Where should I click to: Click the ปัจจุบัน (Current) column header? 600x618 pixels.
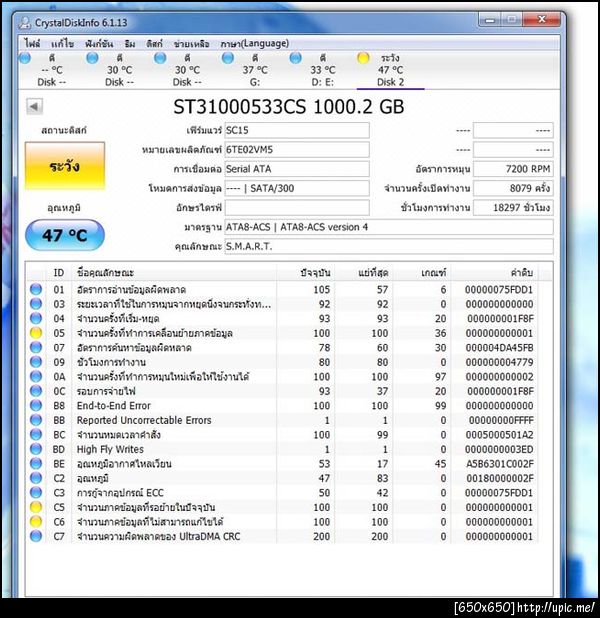306,272
